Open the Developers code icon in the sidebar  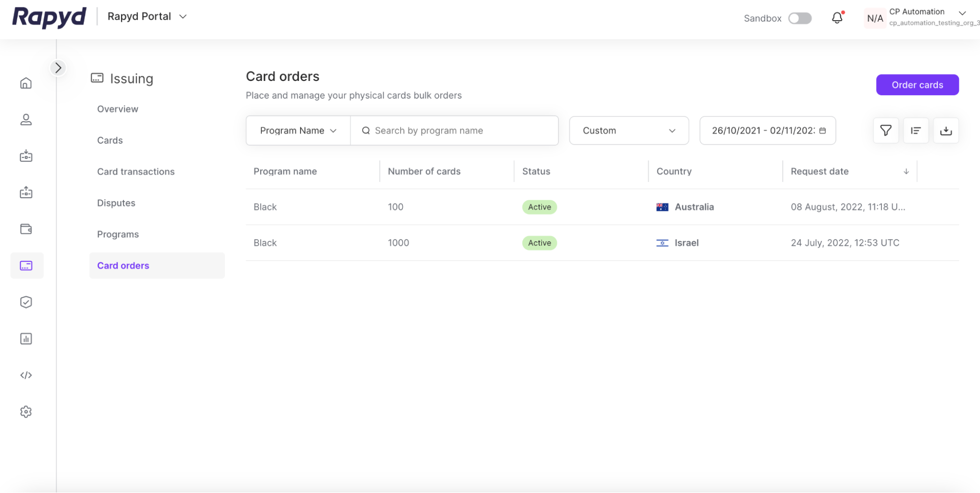click(x=26, y=375)
